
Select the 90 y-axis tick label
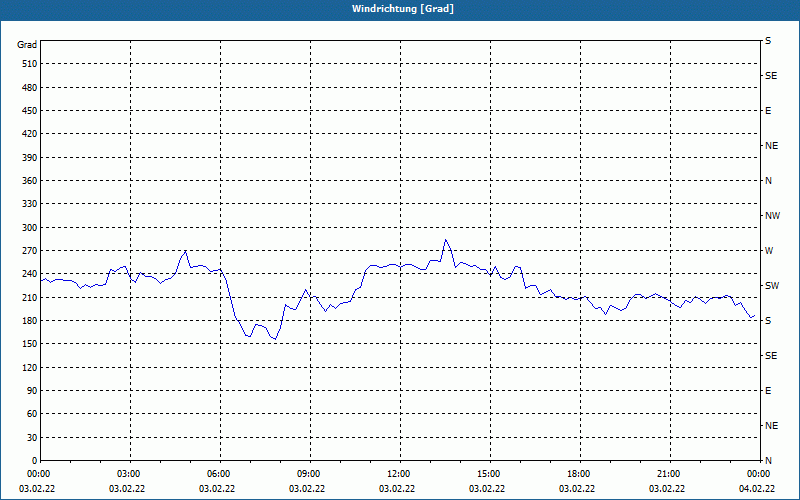31,391
